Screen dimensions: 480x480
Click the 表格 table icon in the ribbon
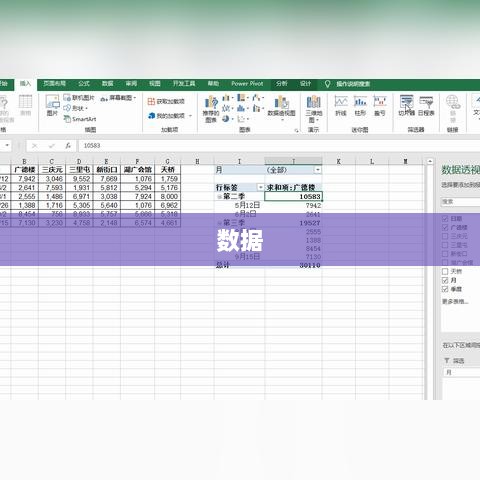25,102
